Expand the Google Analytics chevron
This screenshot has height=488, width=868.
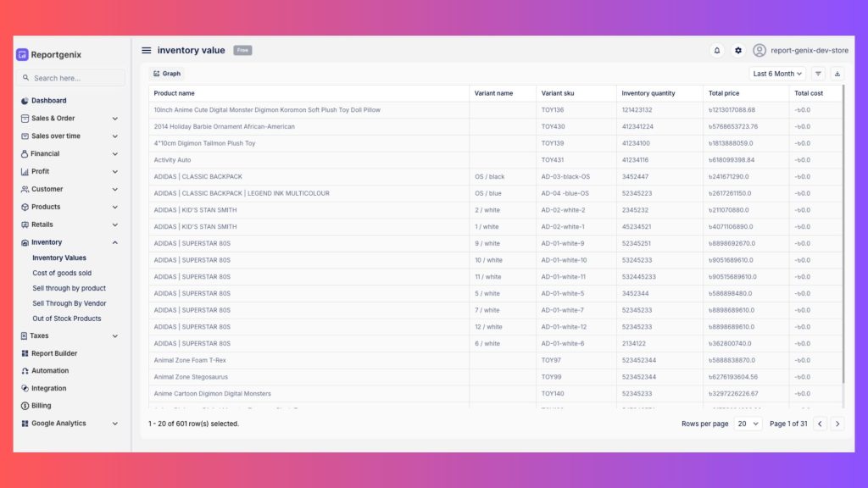[x=115, y=424]
